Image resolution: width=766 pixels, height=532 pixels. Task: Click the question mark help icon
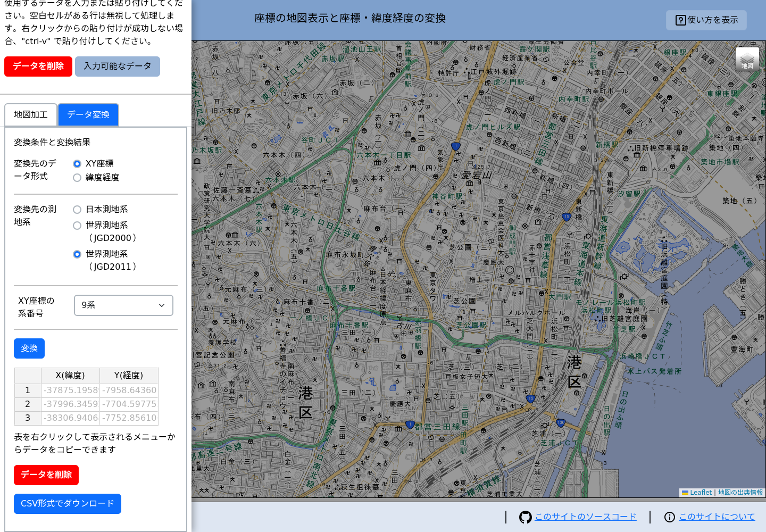coord(681,20)
